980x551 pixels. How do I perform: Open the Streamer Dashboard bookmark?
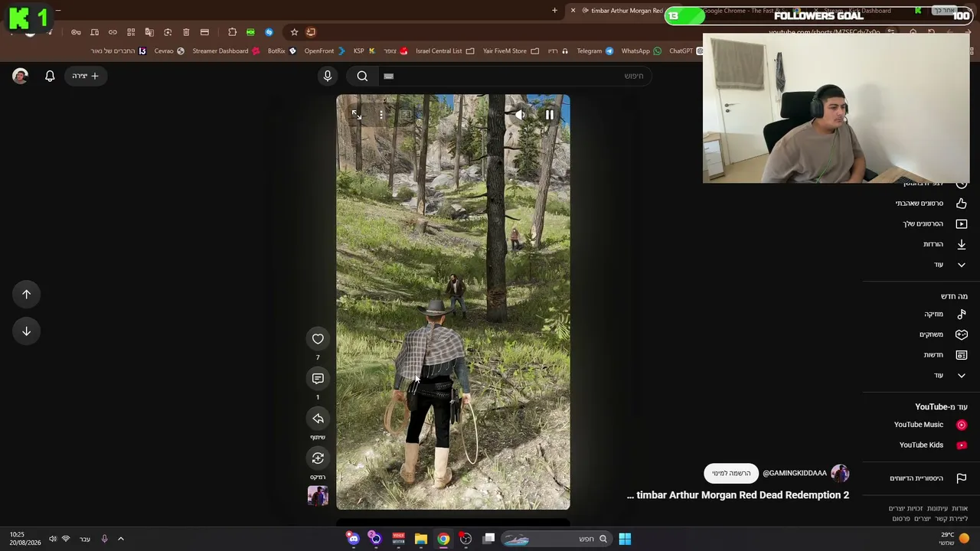click(x=226, y=51)
